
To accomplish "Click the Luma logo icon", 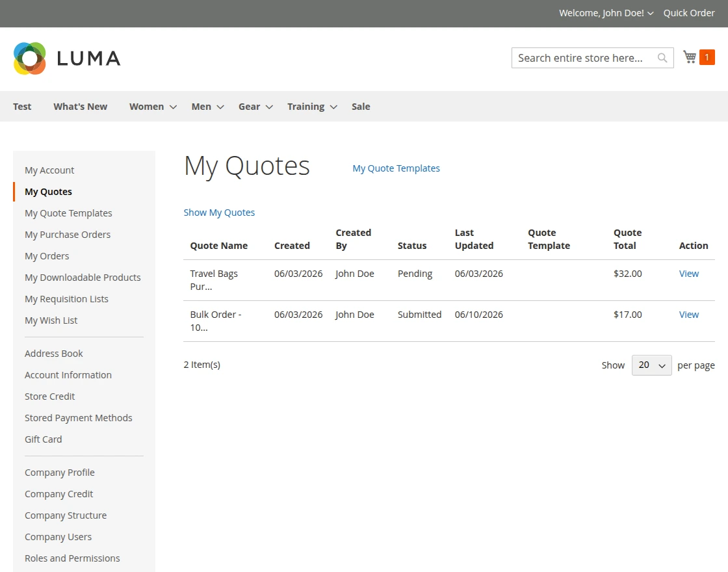I will point(30,58).
